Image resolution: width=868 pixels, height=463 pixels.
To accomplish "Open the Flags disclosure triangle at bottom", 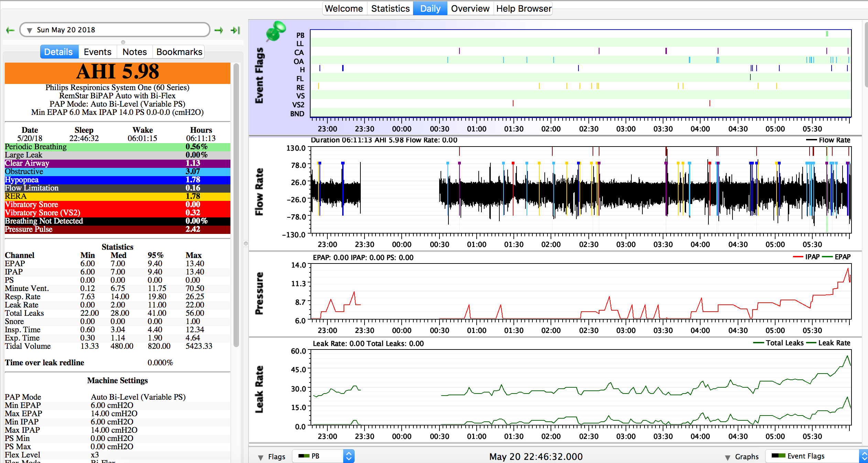I will [x=261, y=457].
